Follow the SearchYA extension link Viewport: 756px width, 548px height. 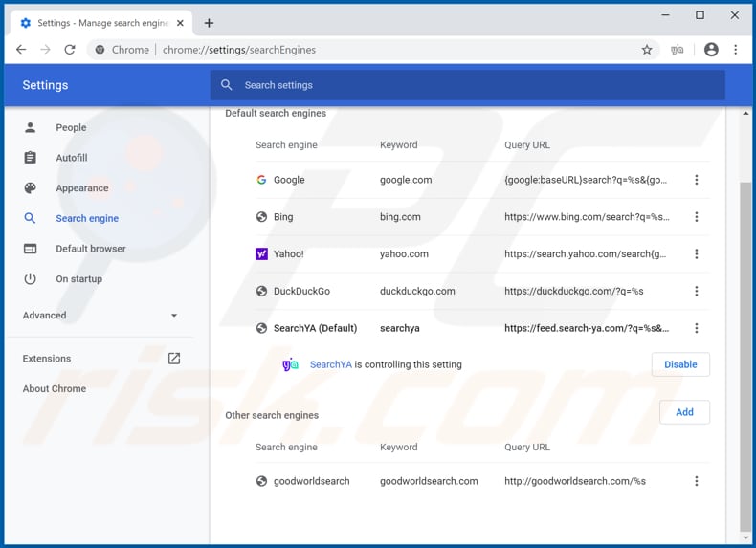[x=331, y=364]
